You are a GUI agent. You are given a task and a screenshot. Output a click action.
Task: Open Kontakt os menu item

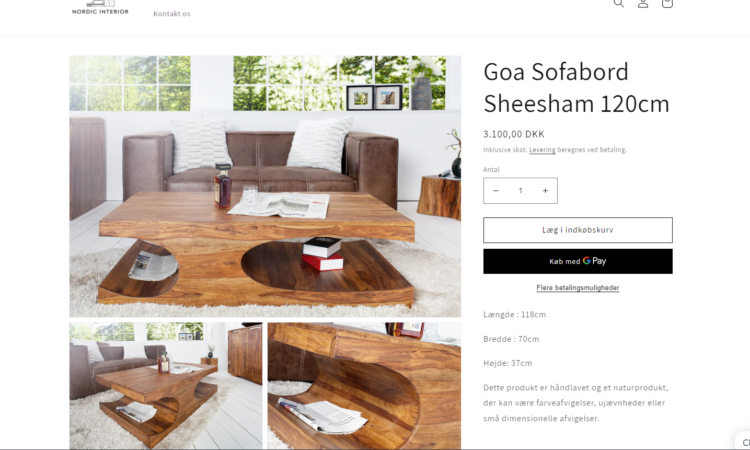pos(172,14)
